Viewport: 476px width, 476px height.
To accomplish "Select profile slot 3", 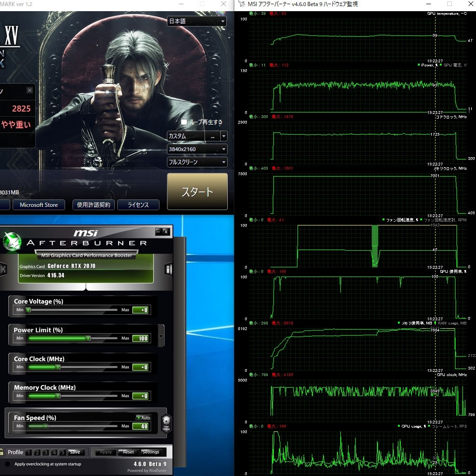I will tap(46, 452).
